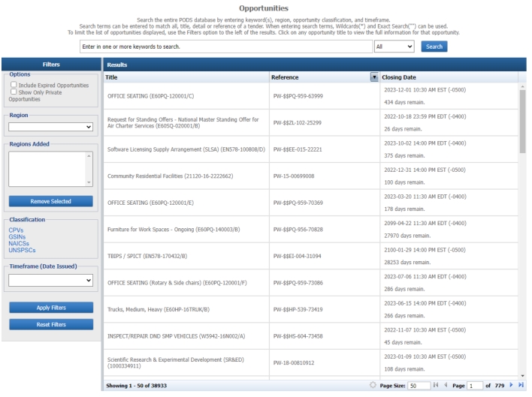532x397 pixels.
Task: Click the Page number input field
Action: coord(475,386)
